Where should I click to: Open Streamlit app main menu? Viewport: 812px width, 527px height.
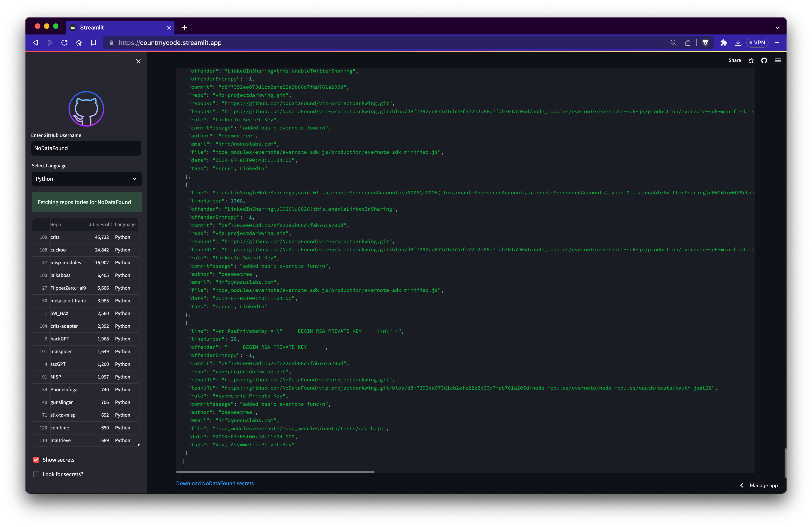778,61
